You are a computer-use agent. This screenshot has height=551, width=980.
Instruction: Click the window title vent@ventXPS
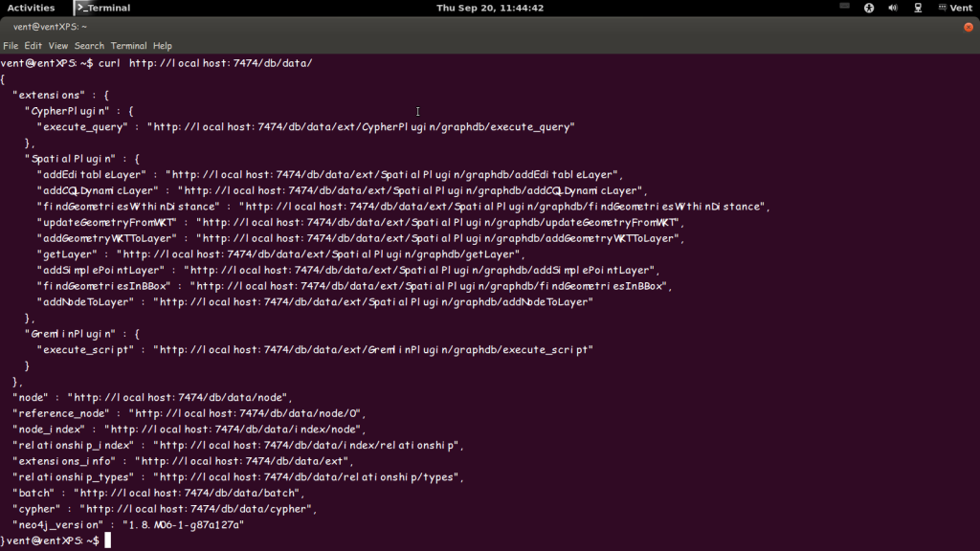tap(50, 27)
